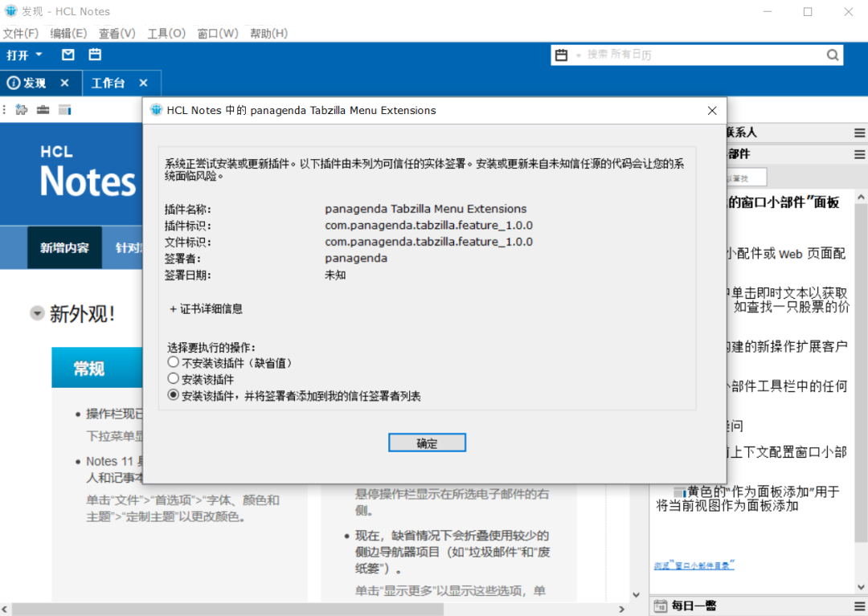This screenshot has height=616, width=868.
Task: Select install and trust signer radio option
Action: (x=174, y=395)
